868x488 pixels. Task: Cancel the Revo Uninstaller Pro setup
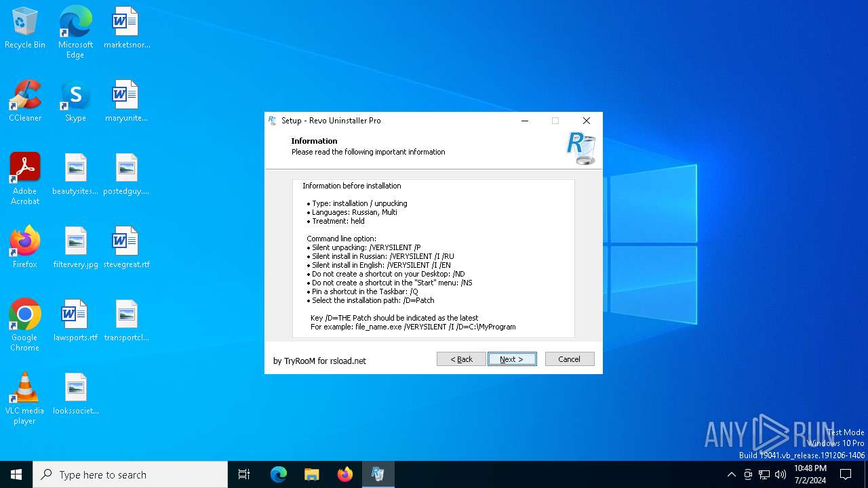point(570,359)
